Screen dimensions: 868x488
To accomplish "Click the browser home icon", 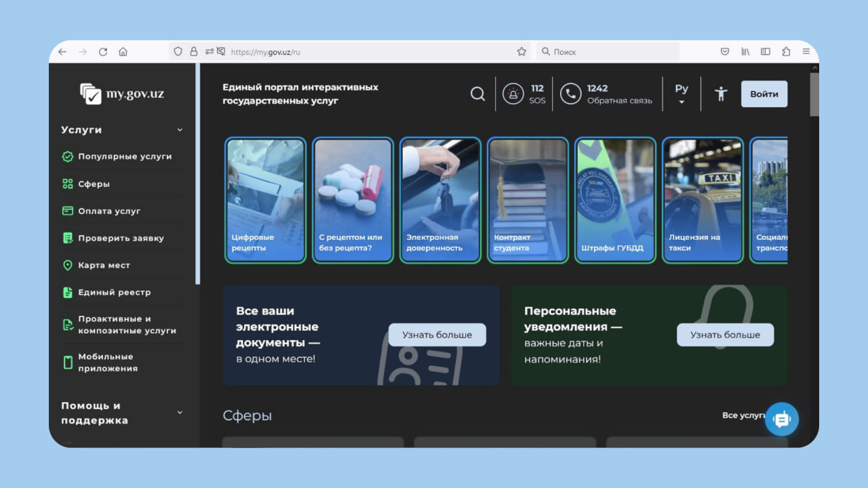I will point(123,52).
